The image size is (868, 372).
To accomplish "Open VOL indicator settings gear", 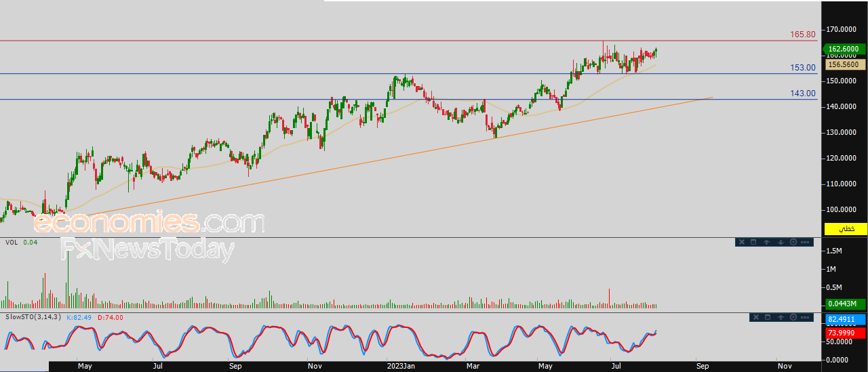I will click(x=793, y=242).
